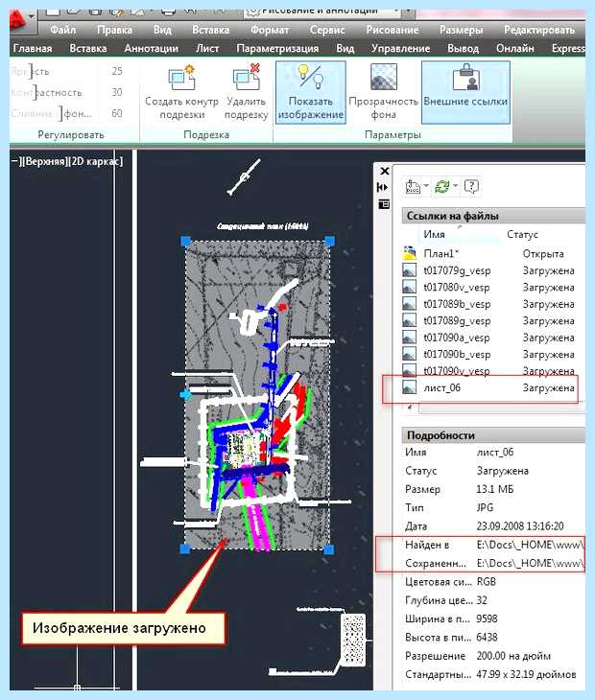Click the Refresh references icon
The width and height of the screenshot is (595, 700).
click(442, 186)
